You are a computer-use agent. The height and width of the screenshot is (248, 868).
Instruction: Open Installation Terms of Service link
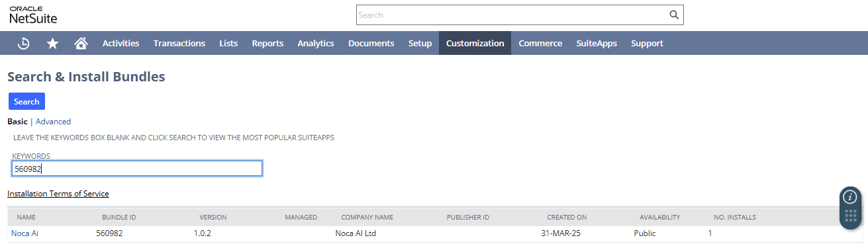[58, 194]
